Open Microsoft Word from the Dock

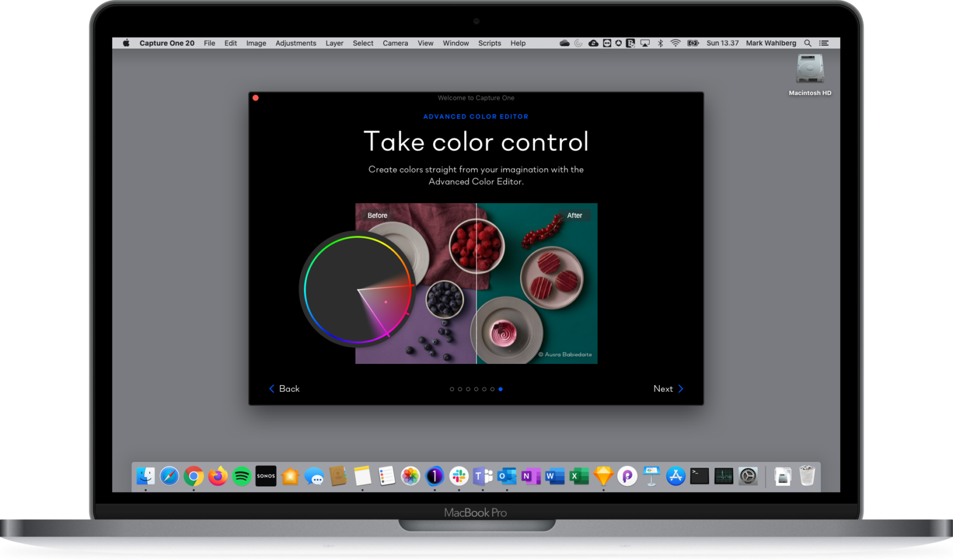click(x=555, y=476)
